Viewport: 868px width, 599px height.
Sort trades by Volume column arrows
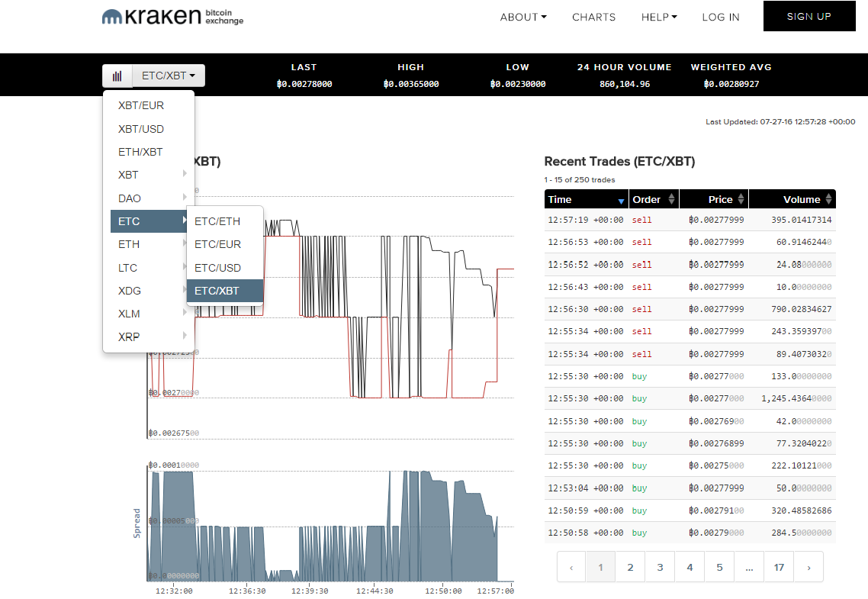click(828, 199)
